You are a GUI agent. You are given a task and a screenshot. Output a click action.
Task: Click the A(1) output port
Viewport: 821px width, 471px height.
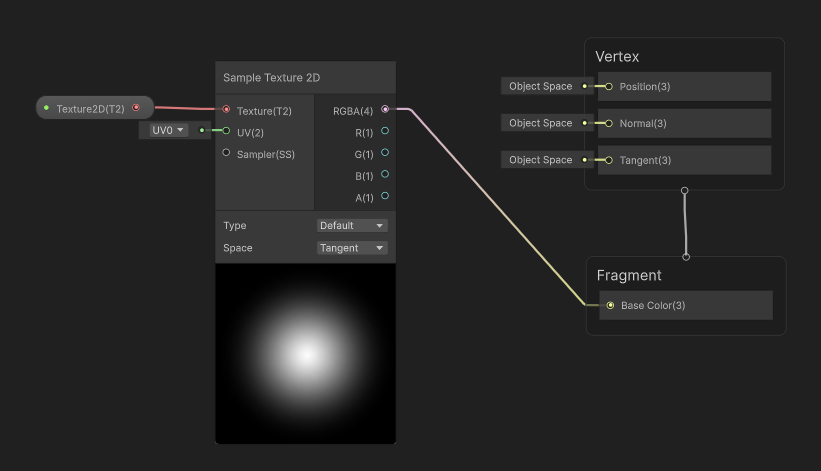pyautogui.click(x=385, y=196)
